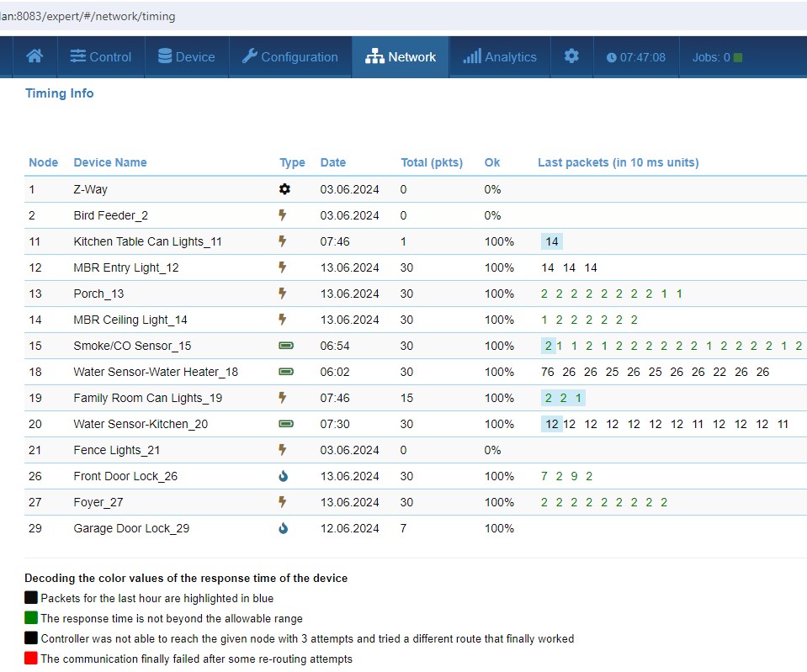Click 0% Ok value in Fence Lights row
Image resolution: width=807 pixels, height=672 pixels.
click(492, 450)
